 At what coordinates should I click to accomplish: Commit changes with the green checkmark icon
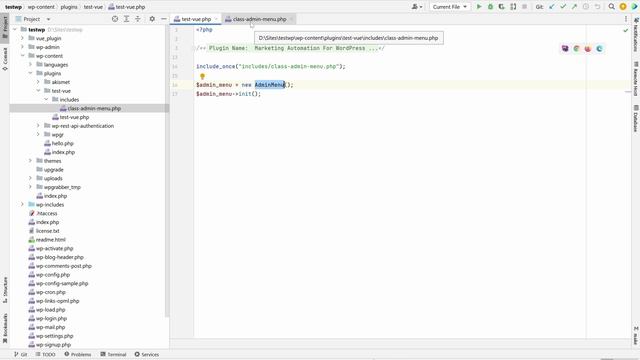tap(563, 7)
